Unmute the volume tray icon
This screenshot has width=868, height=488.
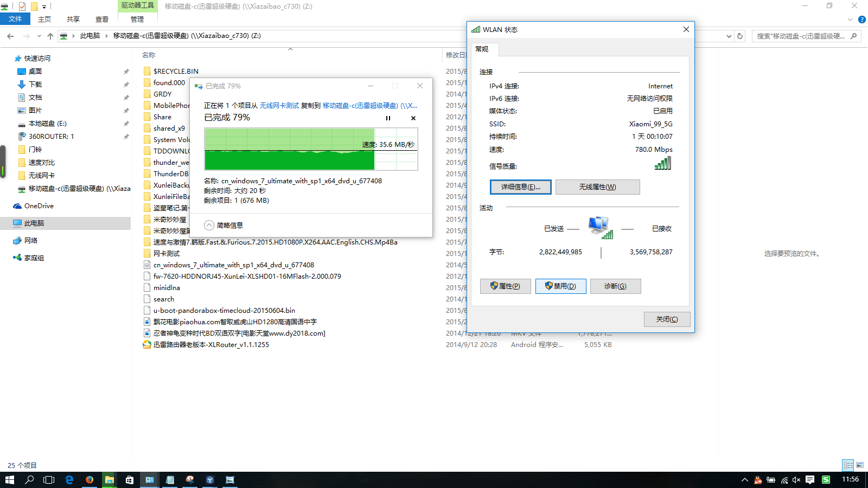tap(797, 480)
